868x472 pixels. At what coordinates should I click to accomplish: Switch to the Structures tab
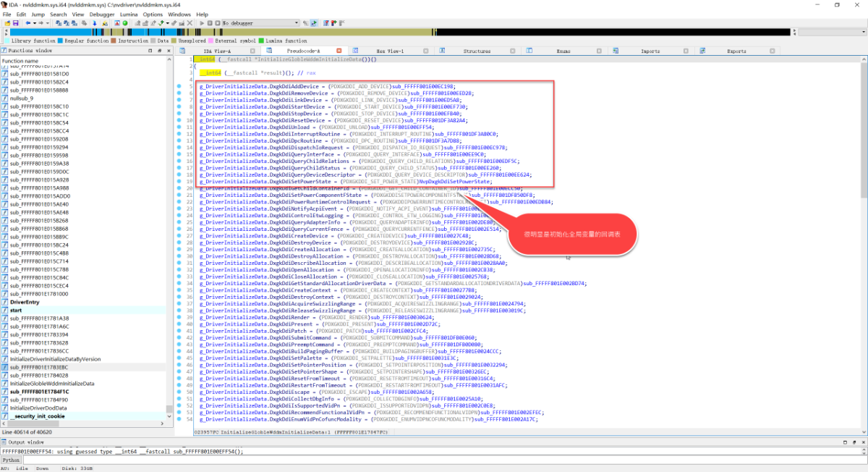click(477, 51)
